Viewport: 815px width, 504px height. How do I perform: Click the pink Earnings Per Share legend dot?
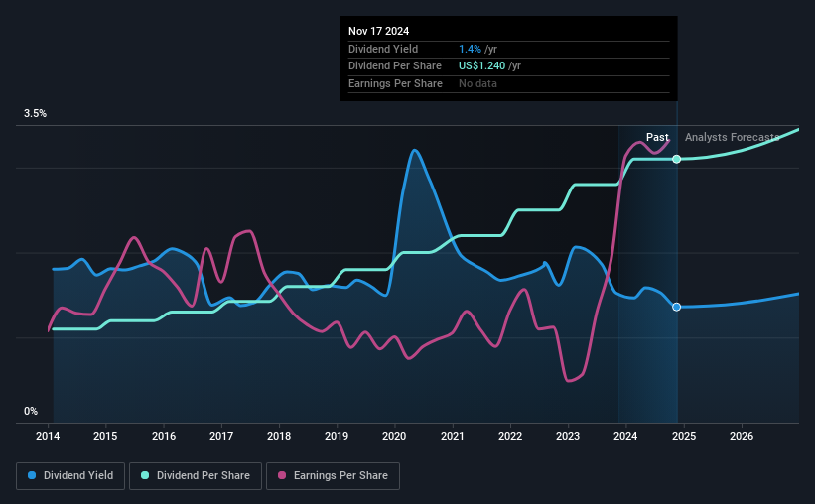click(x=282, y=475)
